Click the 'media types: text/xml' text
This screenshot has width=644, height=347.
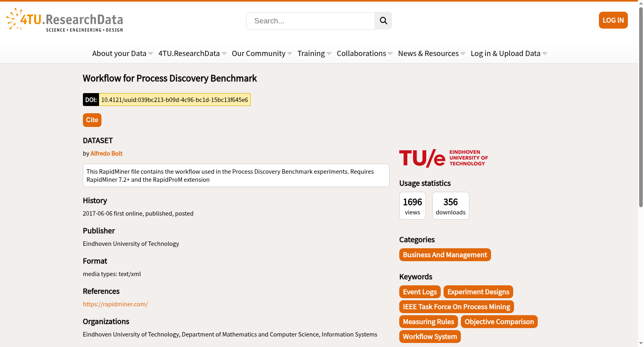tap(112, 274)
